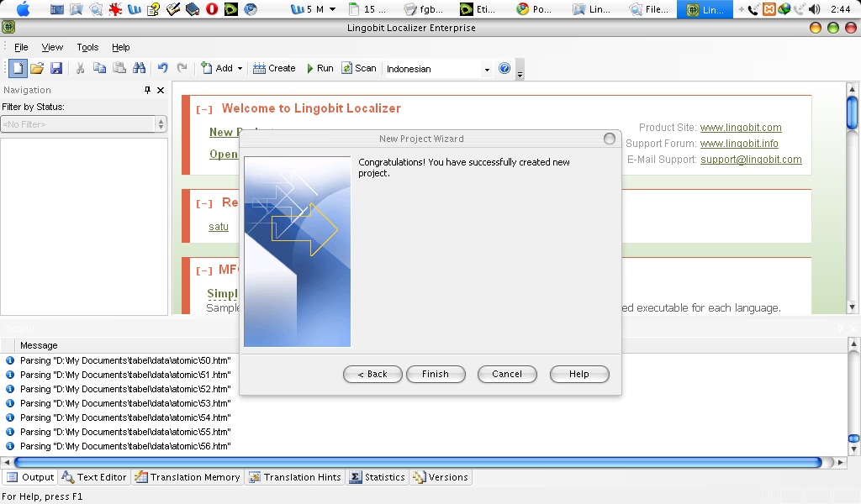Visit the www.lingobit.com product site link
The height and width of the screenshot is (504, 861).
pos(741,128)
